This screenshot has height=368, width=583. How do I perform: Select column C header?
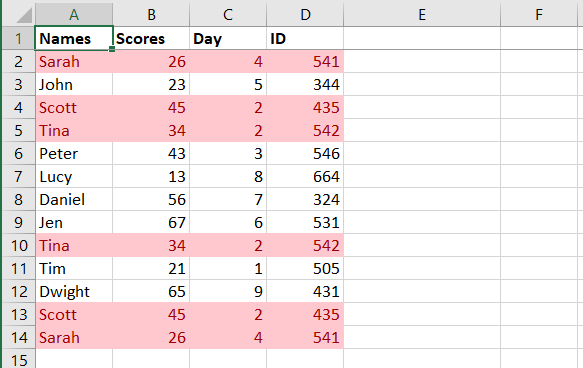(228, 14)
